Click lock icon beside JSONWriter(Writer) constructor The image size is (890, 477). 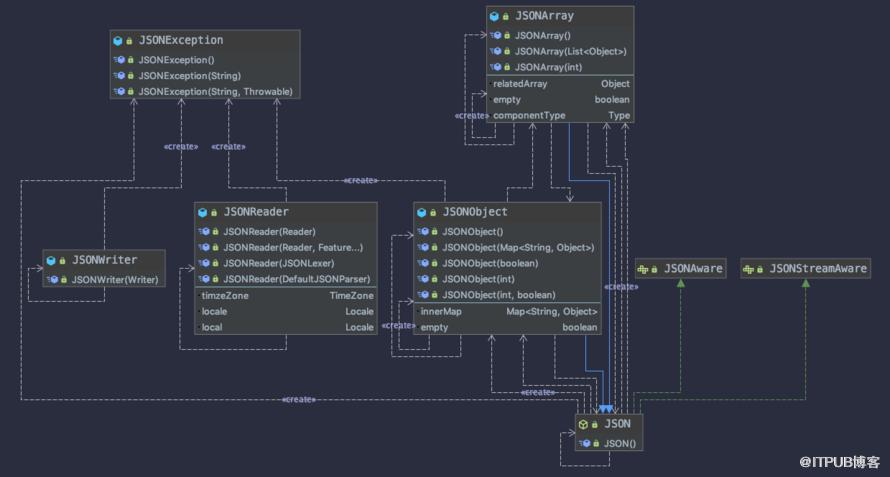tap(64, 279)
